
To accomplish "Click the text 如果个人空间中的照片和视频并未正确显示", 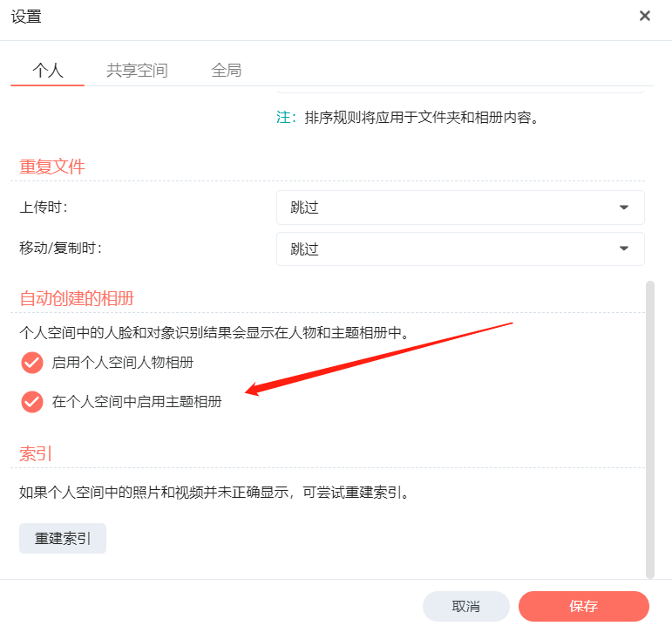I will coord(154,493).
